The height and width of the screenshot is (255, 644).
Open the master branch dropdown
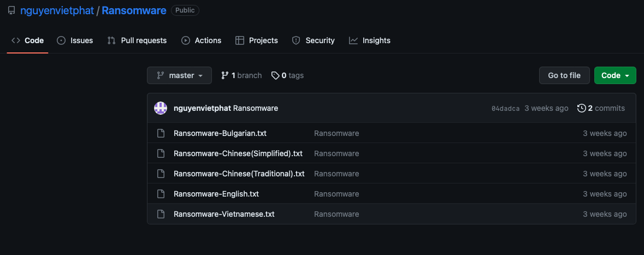(x=179, y=75)
